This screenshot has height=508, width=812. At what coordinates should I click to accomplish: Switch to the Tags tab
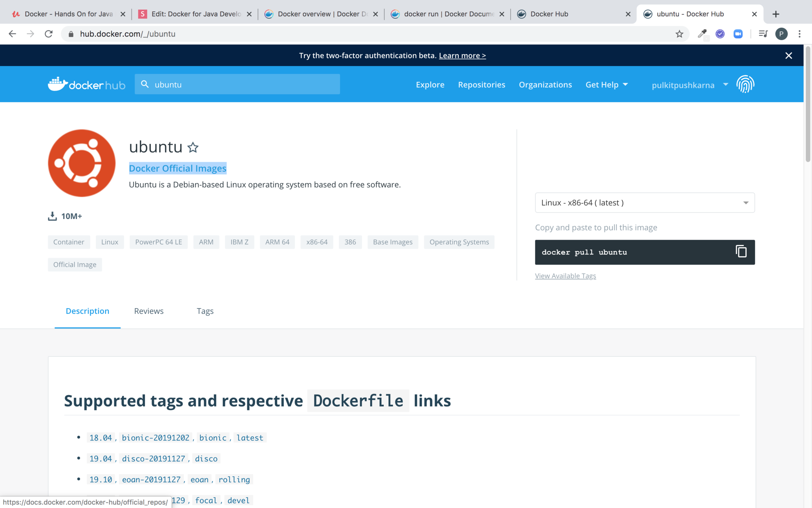205,311
